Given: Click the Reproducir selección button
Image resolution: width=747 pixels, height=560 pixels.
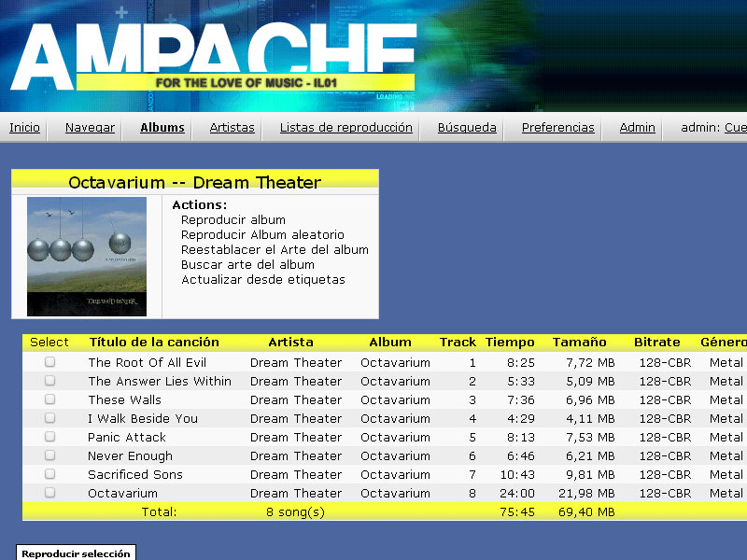Looking at the screenshot, I should coord(77,553).
